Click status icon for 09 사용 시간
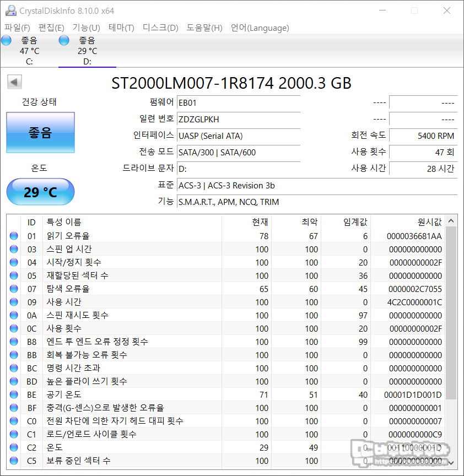Image resolution: width=464 pixels, height=476 pixels. [14, 302]
